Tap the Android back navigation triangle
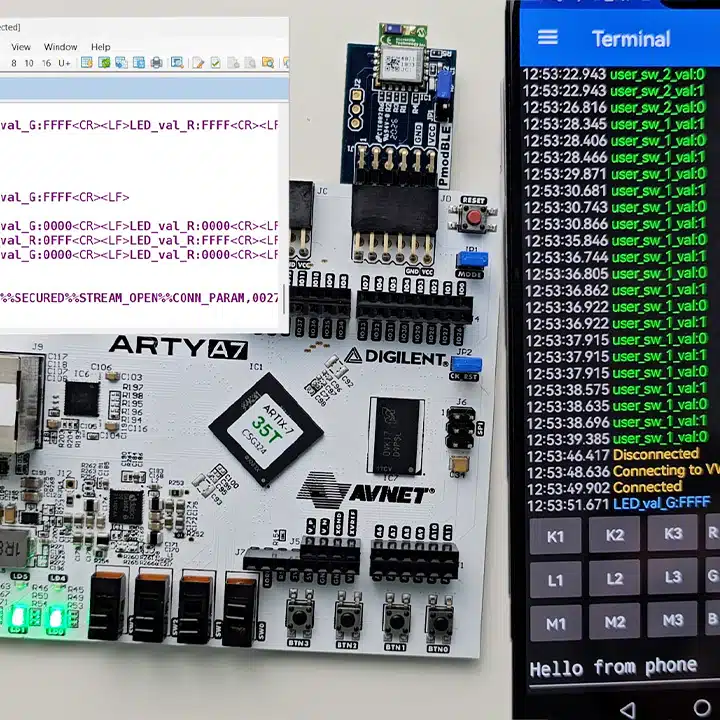This screenshot has width=720, height=720. click(627, 709)
